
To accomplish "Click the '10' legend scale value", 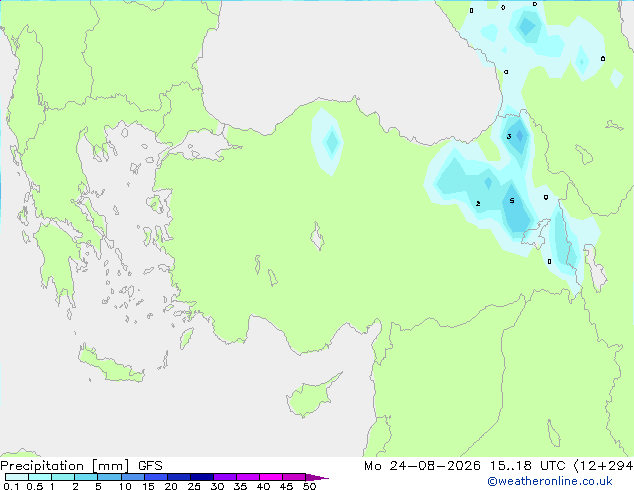I will (125, 486).
